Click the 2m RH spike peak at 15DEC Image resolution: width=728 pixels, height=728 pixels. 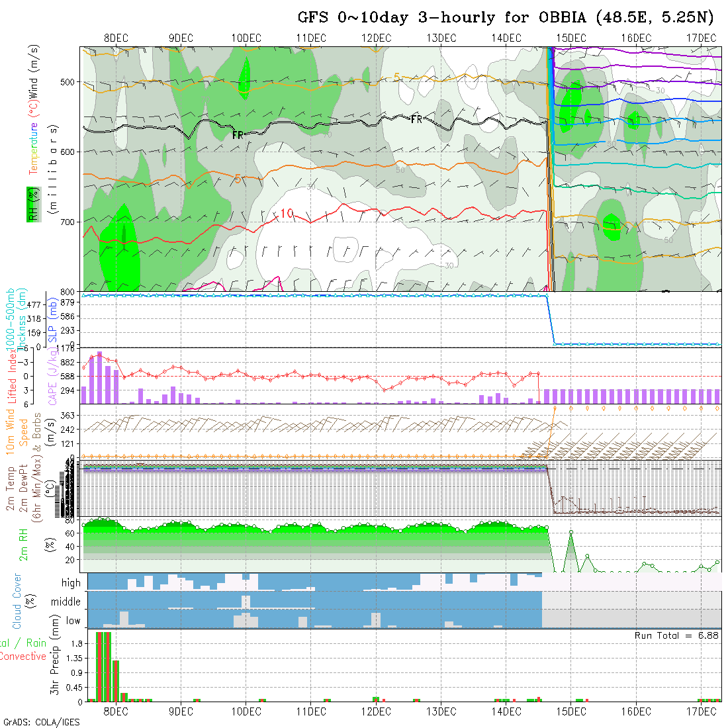tap(570, 531)
